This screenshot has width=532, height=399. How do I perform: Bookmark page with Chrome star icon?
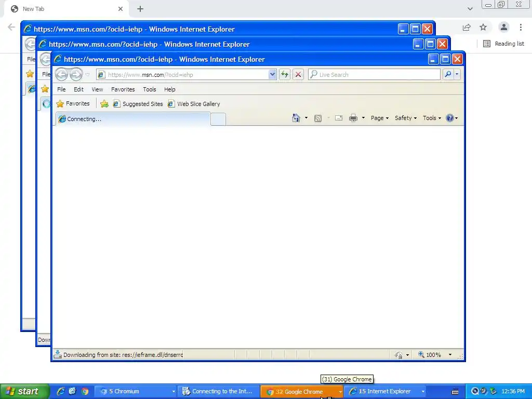(483, 27)
